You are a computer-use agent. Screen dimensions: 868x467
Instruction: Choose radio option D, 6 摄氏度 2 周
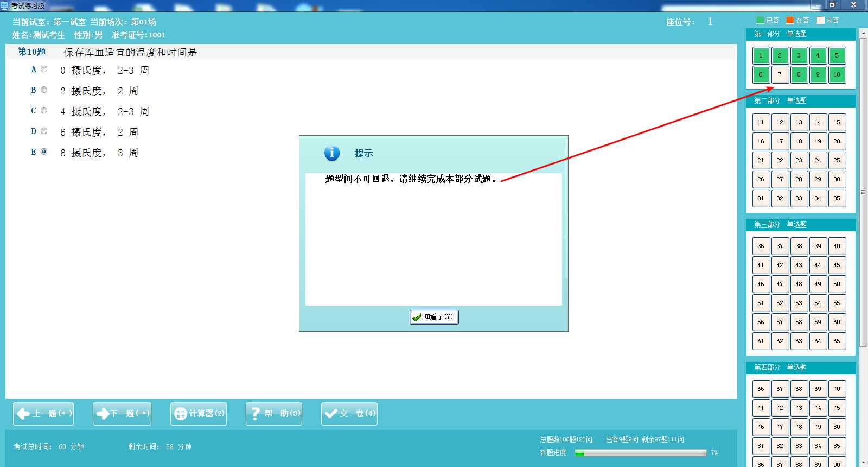tap(44, 131)
